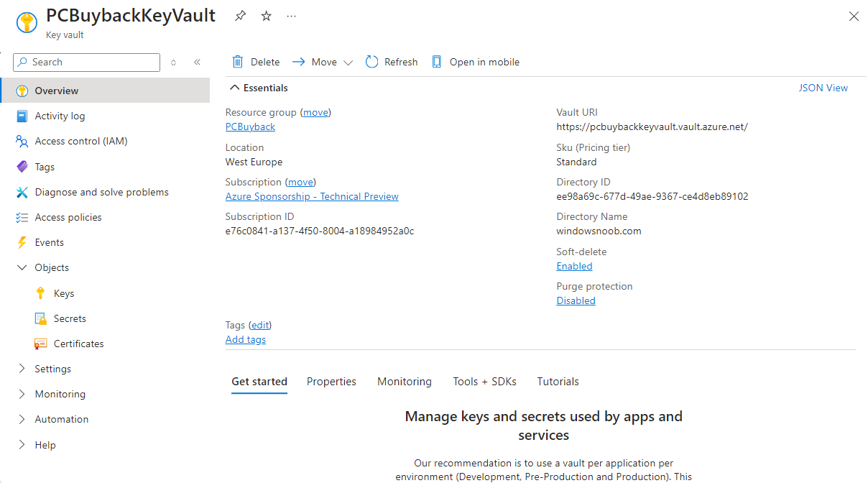This screenshot has width=868, height=483.
Task: Click the windowsnoob.com directory name
Action: pos(599,231)
